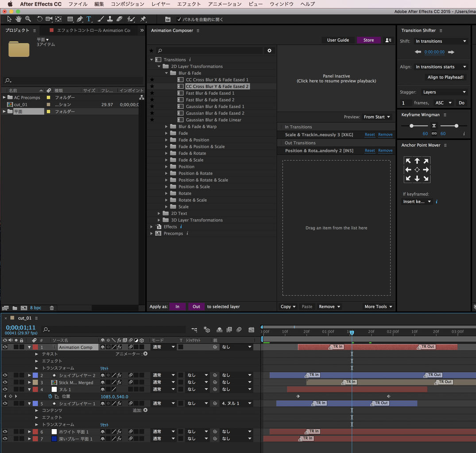The image size is (476, 453).
Task: Click TR In marker on Animation Comp layer
Action: click(337, 346)
